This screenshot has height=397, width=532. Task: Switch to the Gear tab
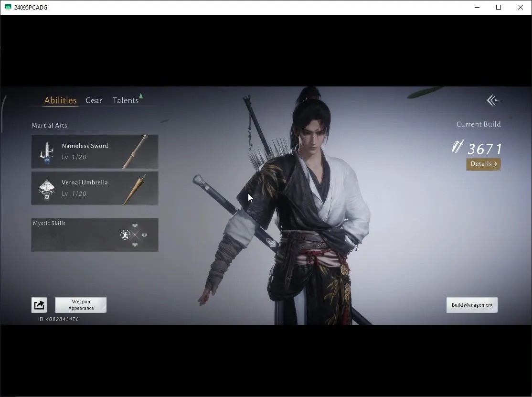click(94, 100)
